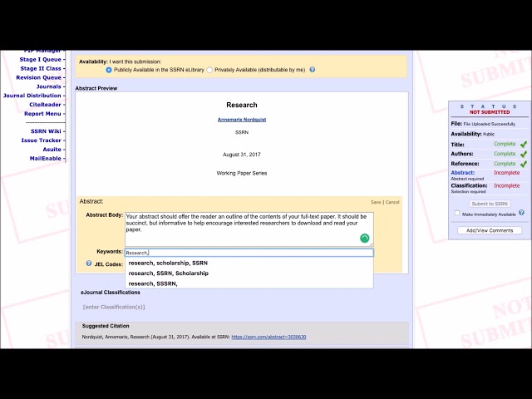
Task: Click author link Annemarie Nordquist
Action: click(242, 120)
